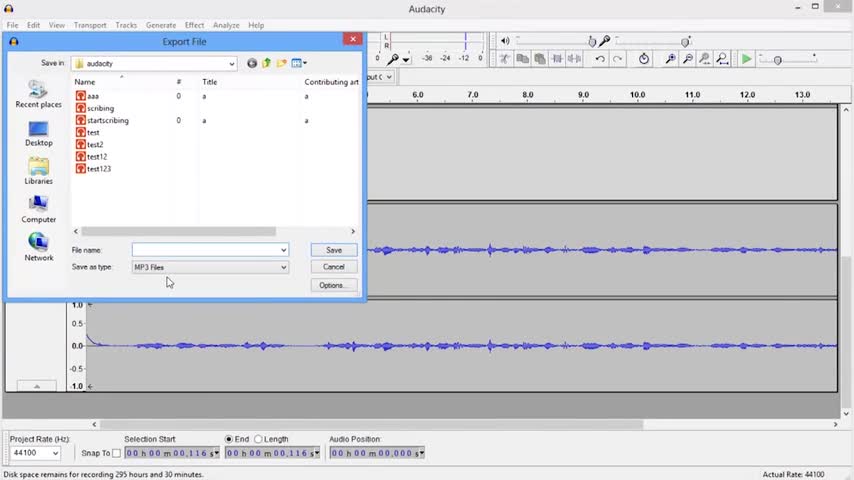Click the Trim audio icon

pos(557,59)
